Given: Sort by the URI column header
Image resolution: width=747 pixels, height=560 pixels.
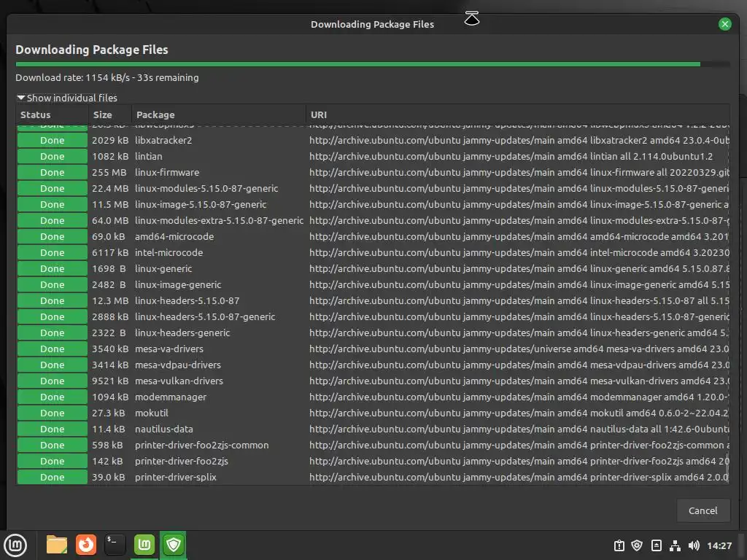Looking at the screenshot, I should pos(517,114).
